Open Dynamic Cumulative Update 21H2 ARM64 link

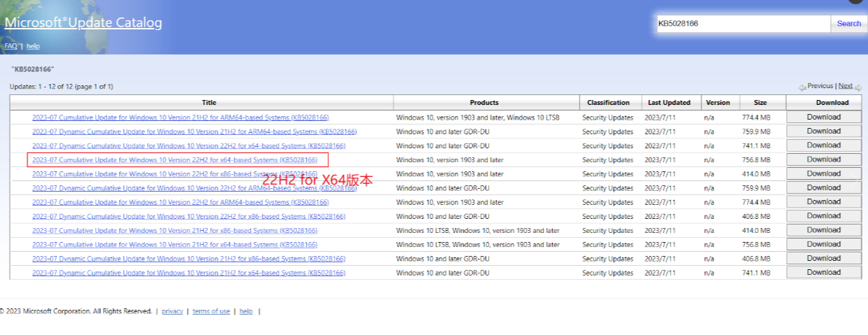pyautogui.click(x=195, y=131)
